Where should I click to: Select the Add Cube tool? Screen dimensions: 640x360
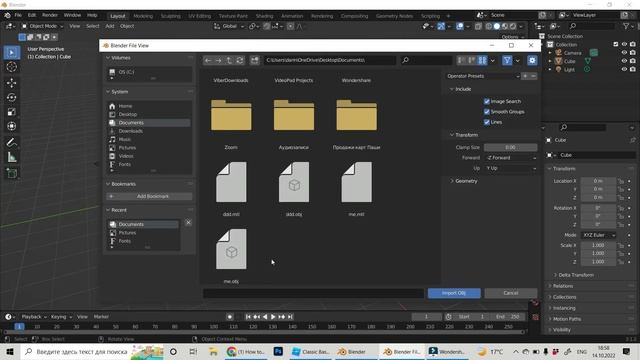coord(11,173)
